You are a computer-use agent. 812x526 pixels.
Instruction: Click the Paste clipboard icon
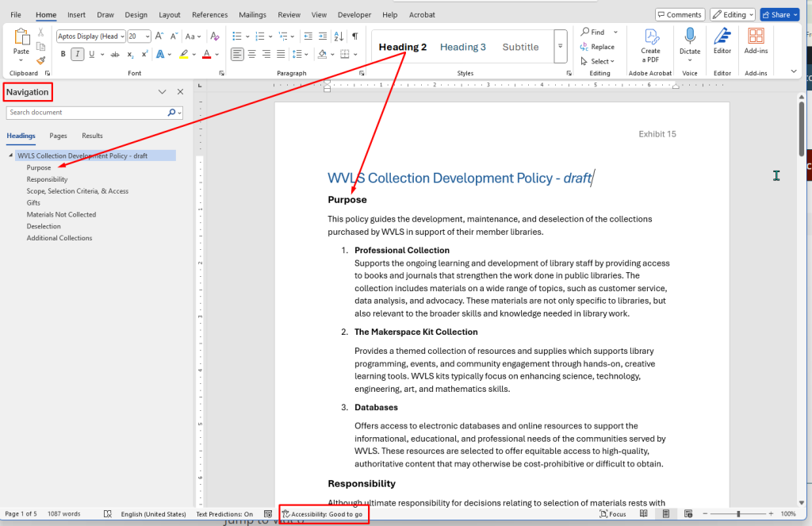point(21,38)
